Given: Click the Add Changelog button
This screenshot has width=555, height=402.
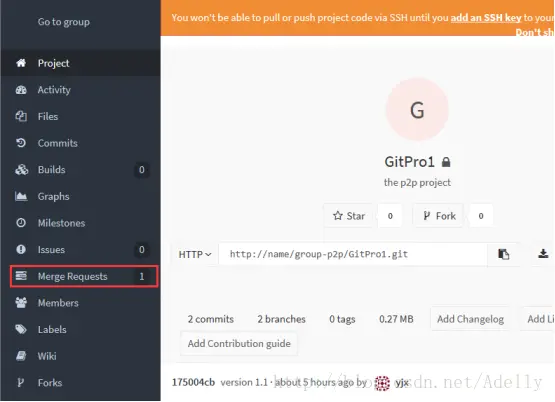Looking at the screenshot, I should 470,319.
